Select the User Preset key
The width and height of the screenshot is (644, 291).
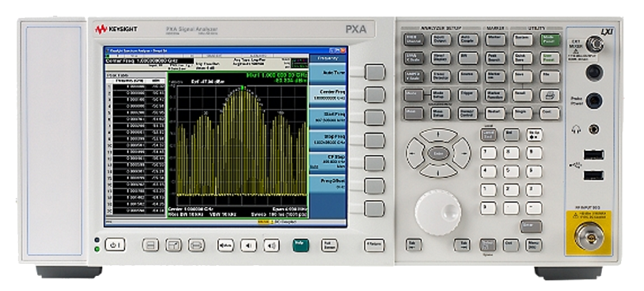(550, 59)
